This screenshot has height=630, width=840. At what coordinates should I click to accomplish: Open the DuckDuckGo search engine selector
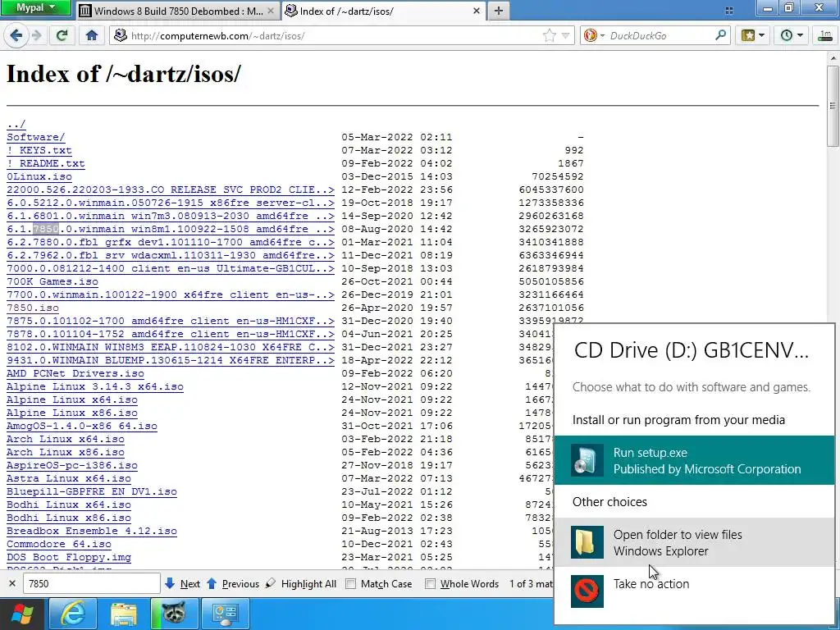[594, 36]
